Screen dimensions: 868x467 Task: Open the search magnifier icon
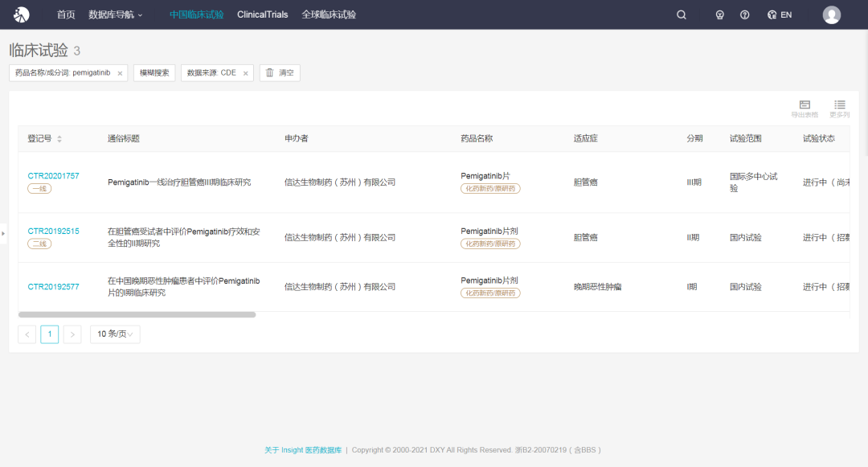coord(682,15)
